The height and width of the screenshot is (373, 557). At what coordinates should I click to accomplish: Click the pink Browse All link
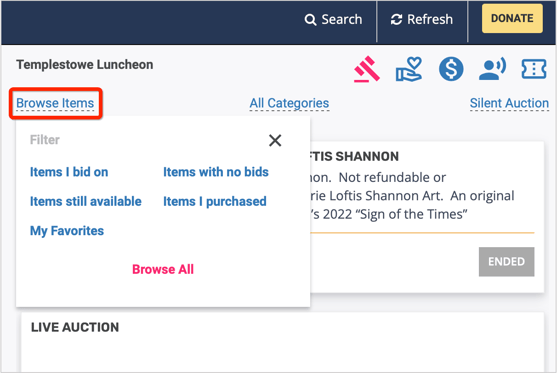pyautogui.click(x=163, y=269)
